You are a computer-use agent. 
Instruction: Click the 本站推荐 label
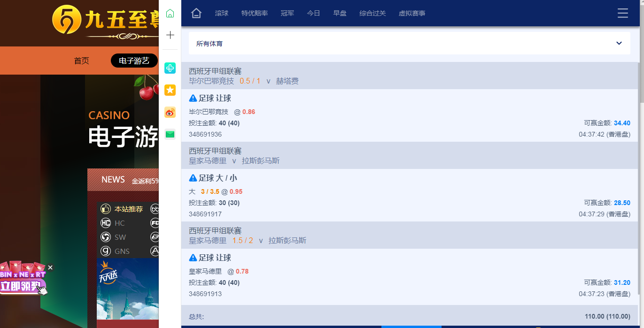(129, 209)
